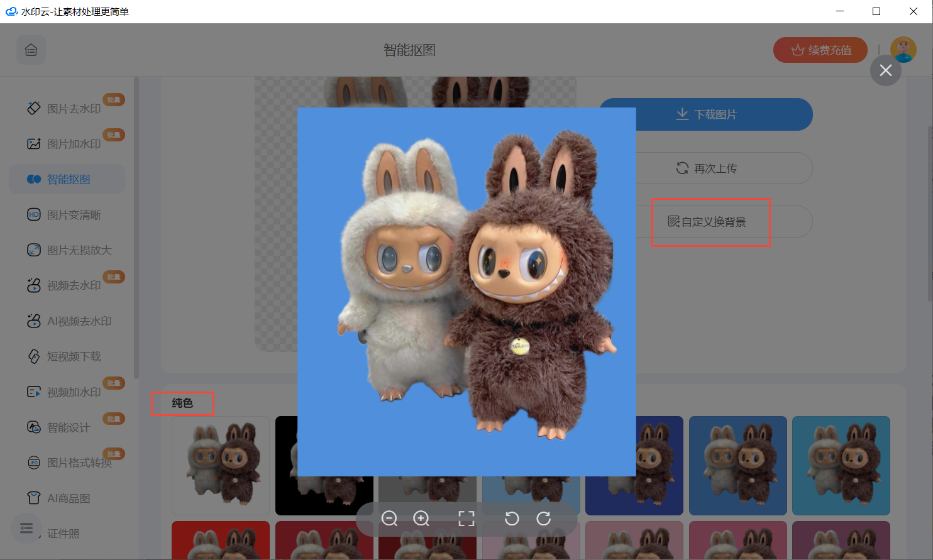Collapse sidebar with the menu icon
The image size is (933, 560).
click(26, 529)
